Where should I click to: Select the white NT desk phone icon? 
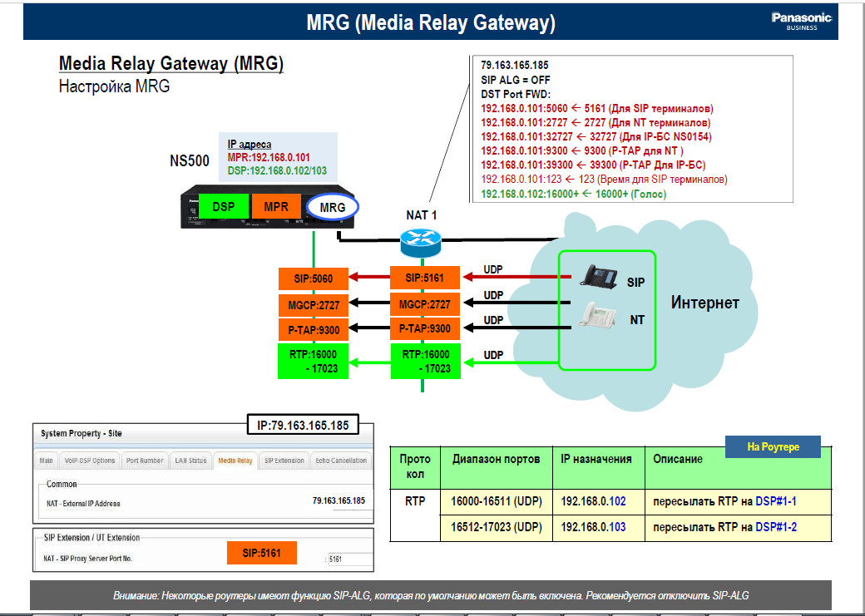coord(596,316)
